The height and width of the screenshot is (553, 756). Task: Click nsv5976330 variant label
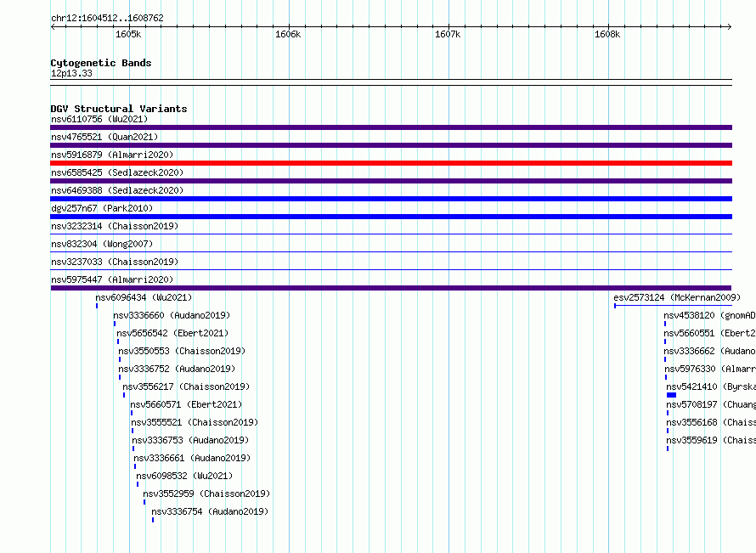711,369
